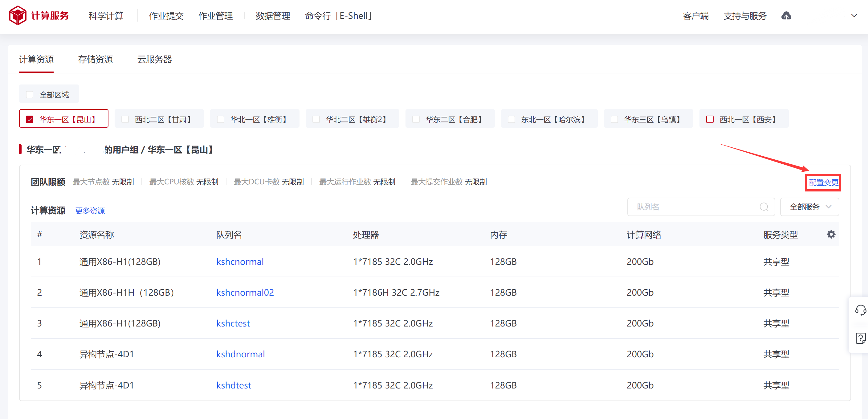Check 东北一区【哈尔滨】 region checkbox
This screenshot has width=868, height=419.
click(x=511, y=119)
